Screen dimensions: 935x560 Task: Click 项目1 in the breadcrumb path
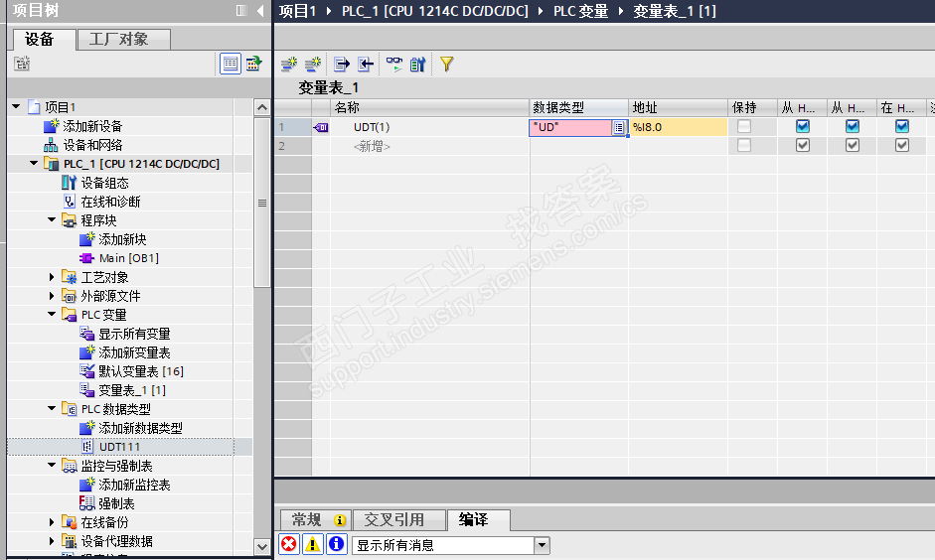pos(297,11)
